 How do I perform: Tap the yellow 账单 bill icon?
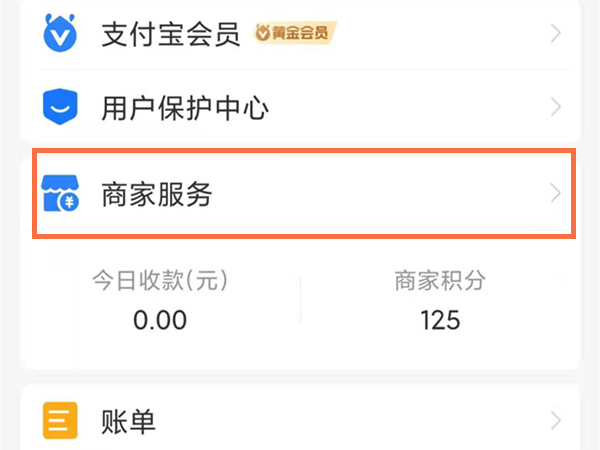click(x=60, y=422)
